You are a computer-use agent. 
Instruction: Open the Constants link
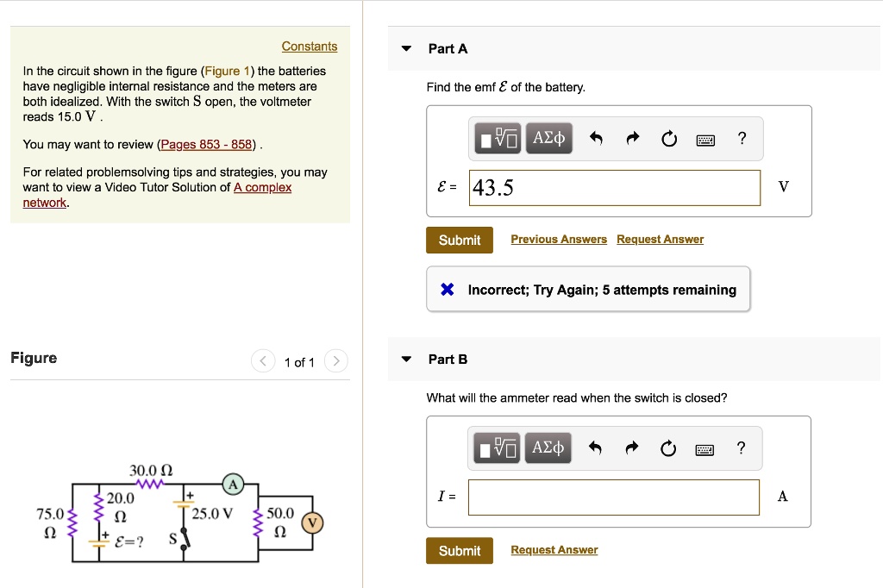click(x=310, y=46)
